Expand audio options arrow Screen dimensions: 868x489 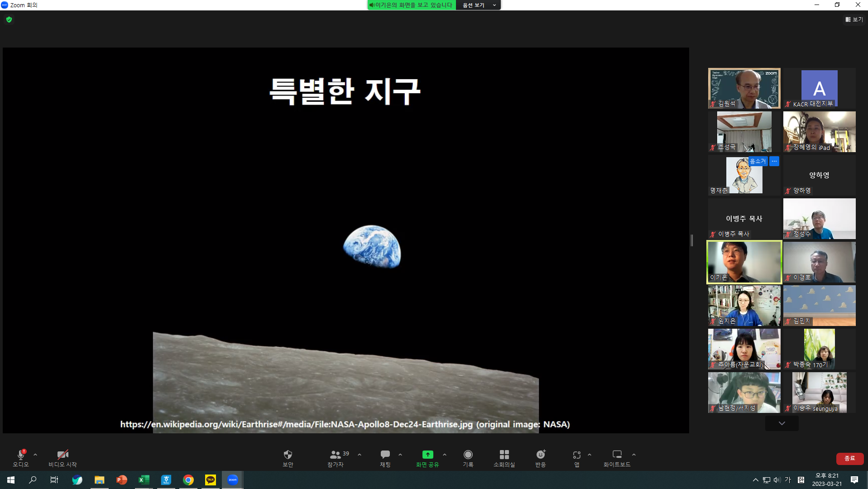(x=35, y=455)
